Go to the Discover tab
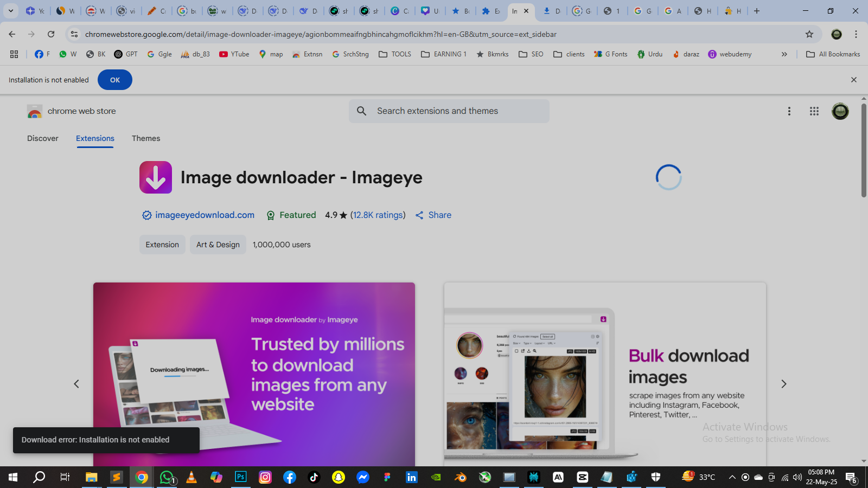 click(43, 138)
